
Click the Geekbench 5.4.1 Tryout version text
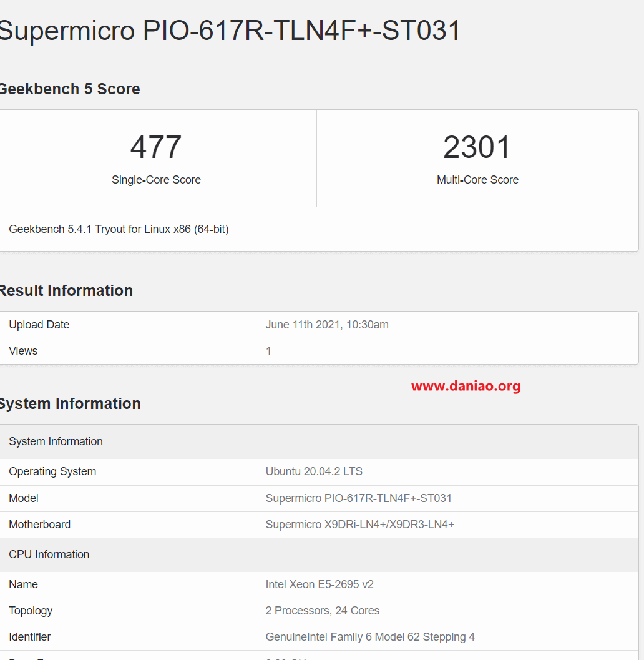(119, 229)
